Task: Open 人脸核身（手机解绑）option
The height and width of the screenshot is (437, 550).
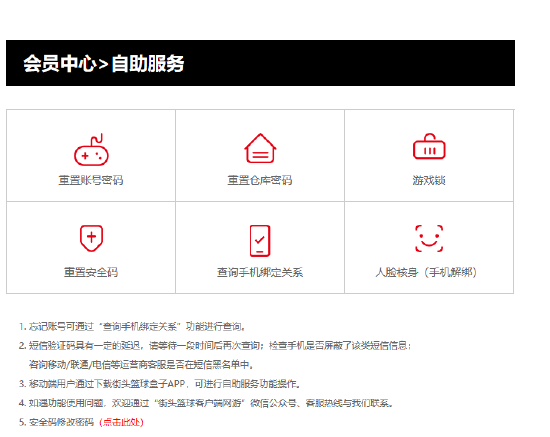Action: click(427, 272)
